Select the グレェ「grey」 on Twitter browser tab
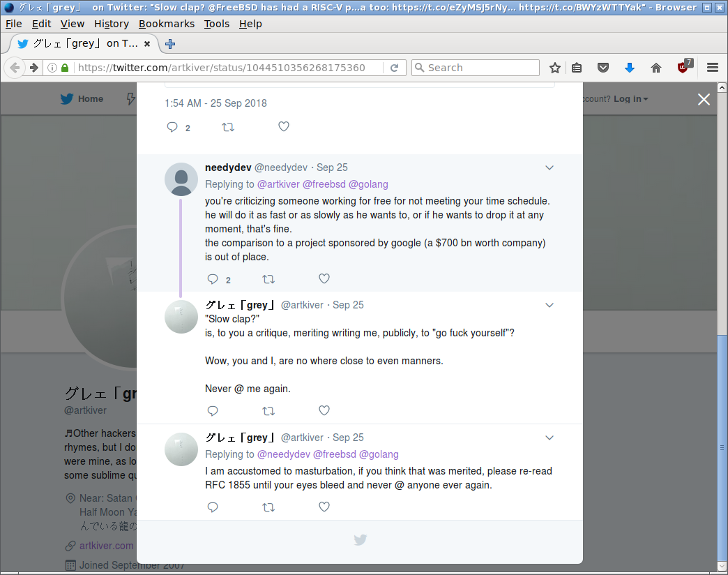Image resolution: width=728 pixels, height=575 pixels. tap(84, 44)
